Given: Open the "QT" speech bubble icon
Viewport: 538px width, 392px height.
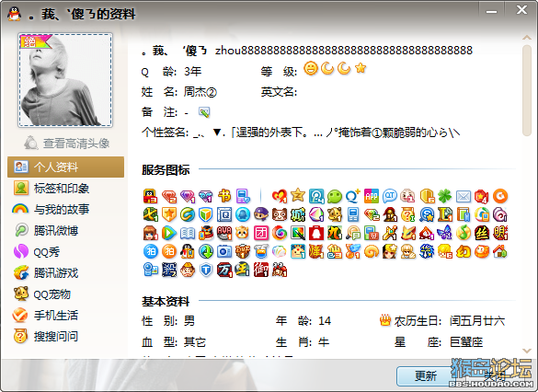Looking at the screenshot, I should tap(389, 196).
